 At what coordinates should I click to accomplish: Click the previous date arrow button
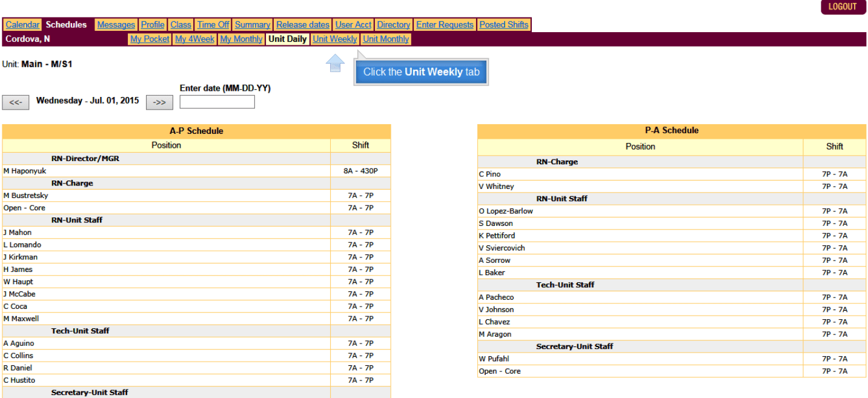15,102
